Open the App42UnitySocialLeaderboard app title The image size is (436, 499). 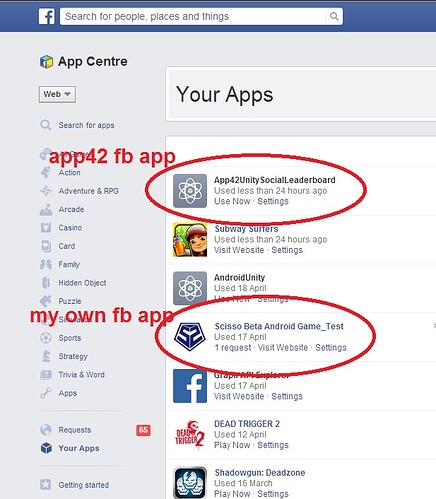(275, 180)
